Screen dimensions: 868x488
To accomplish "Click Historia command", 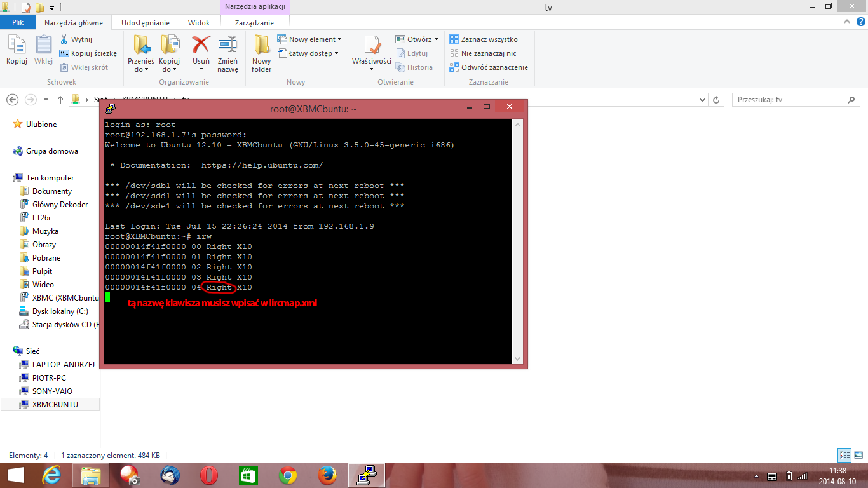I will (414, 67).
